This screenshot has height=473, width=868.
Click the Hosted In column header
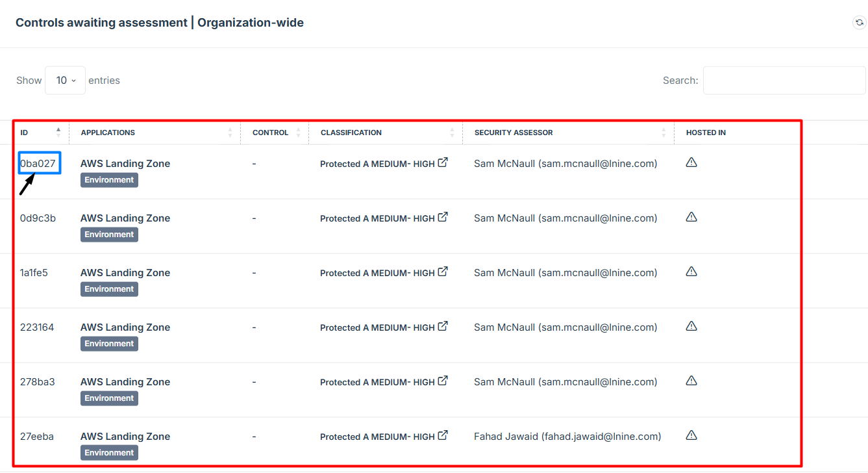pos(706,133)
